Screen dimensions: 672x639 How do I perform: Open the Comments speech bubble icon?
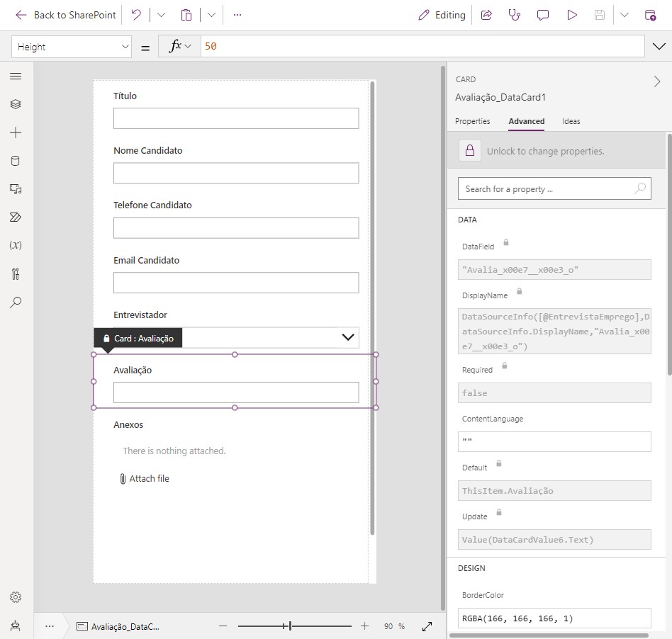pyautogui.click(x=543, y=15)
